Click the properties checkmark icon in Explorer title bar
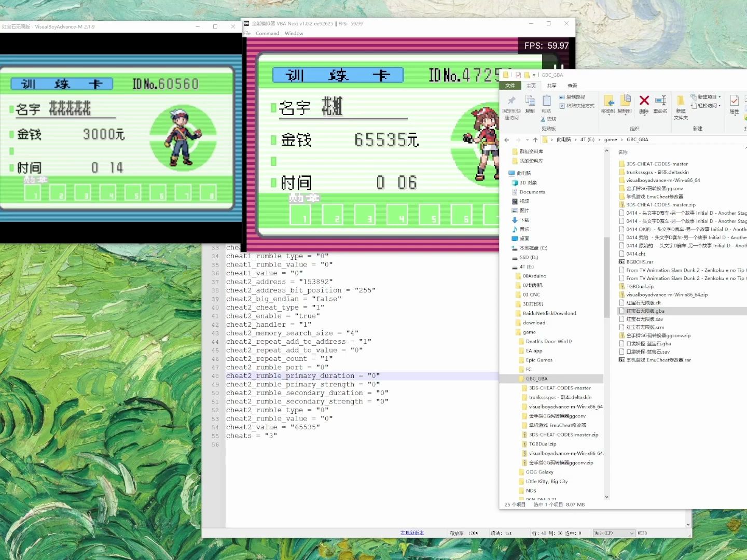 click(518, 75)
